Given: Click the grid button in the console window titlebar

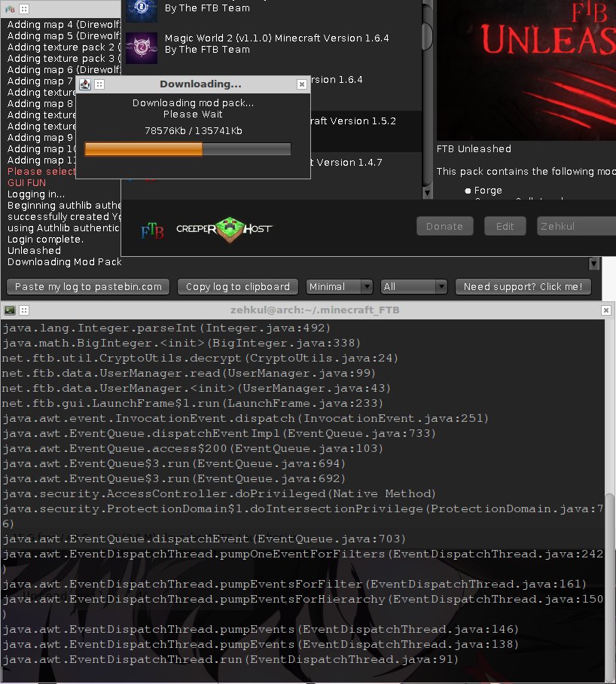Looking at the screenshot, I should [x=24, y=9].
